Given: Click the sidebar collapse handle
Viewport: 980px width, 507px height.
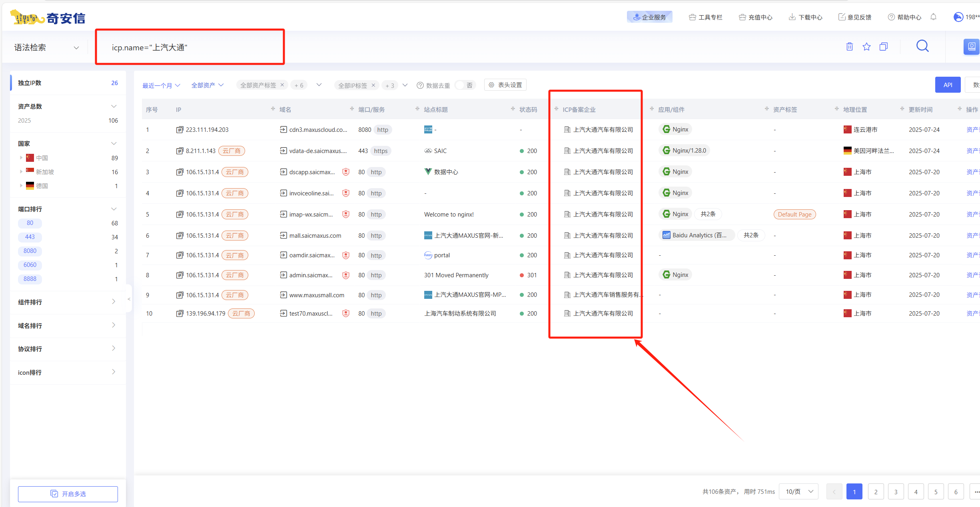Looking at the screenshot, I should (129, 299).
